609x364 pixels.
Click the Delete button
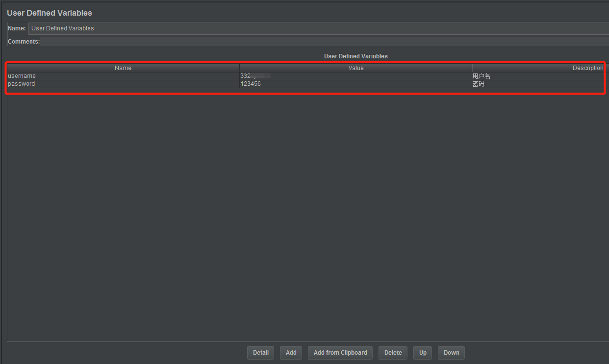(x=393, y=353)
